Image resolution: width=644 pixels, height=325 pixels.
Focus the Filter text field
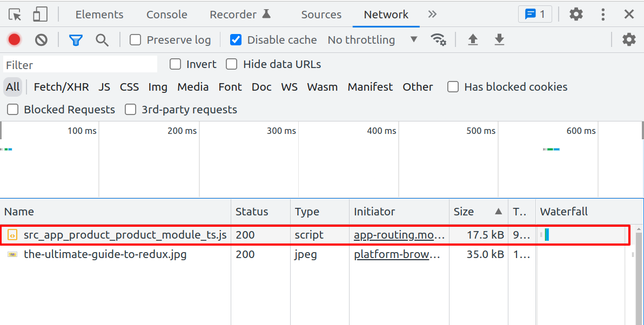point(80,65)
